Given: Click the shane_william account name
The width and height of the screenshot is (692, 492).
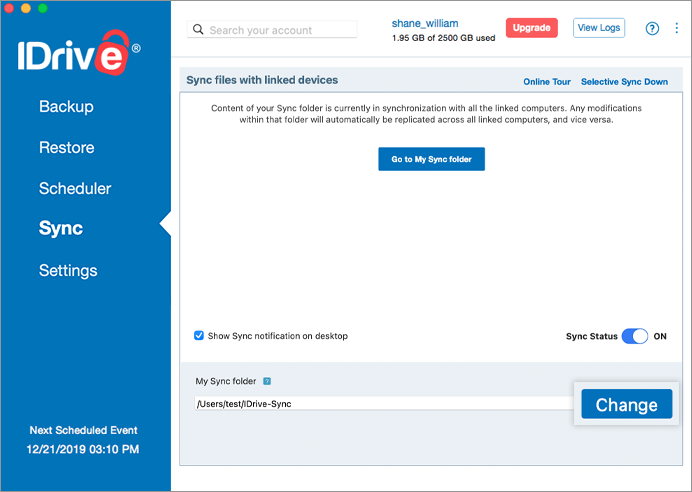Looking at the screenshot, I should point(425,23).
